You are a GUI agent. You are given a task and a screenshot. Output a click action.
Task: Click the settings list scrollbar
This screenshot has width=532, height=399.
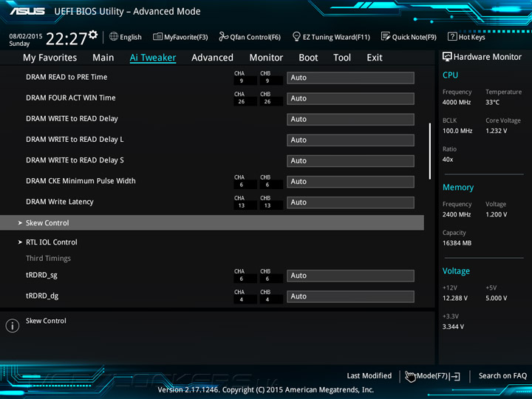pos(430,151)
